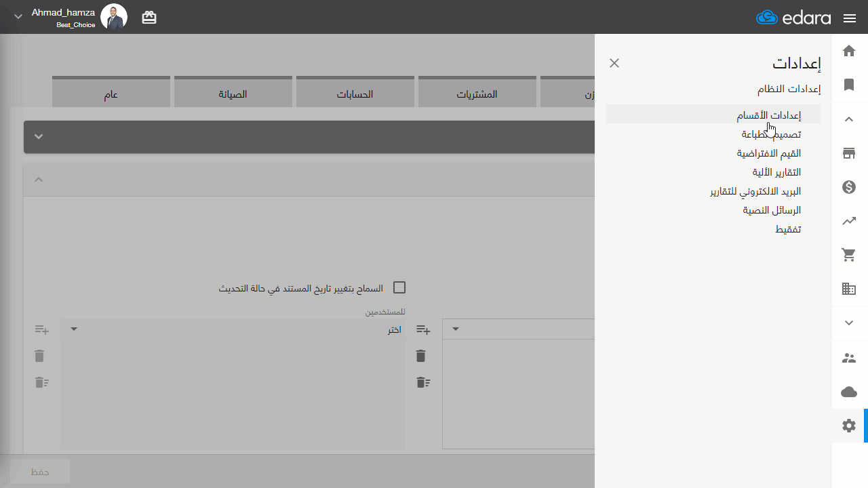Click delete-all icon for the اختر users list
The height and width of the screenshot is (488, 868).
coord(42,382)
